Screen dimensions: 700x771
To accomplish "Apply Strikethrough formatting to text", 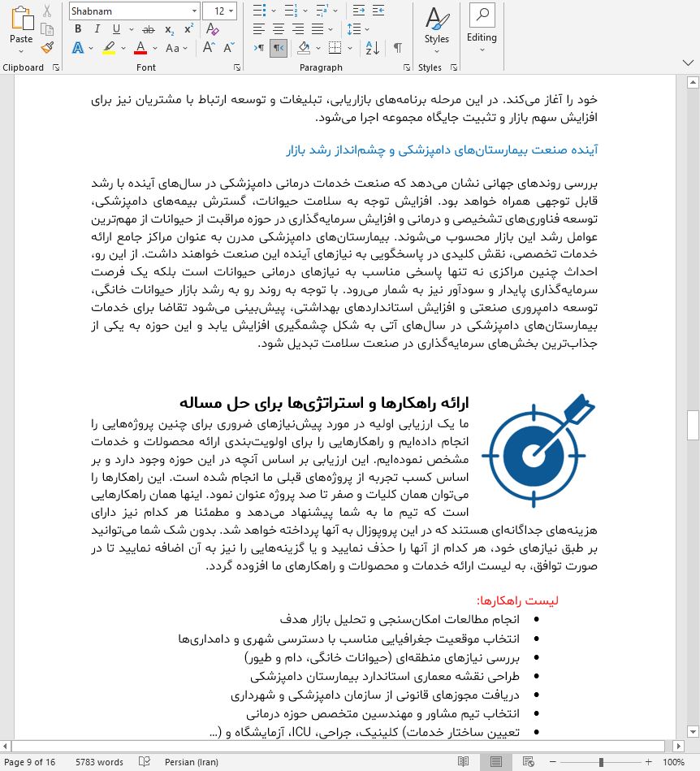I will (149, 29).
